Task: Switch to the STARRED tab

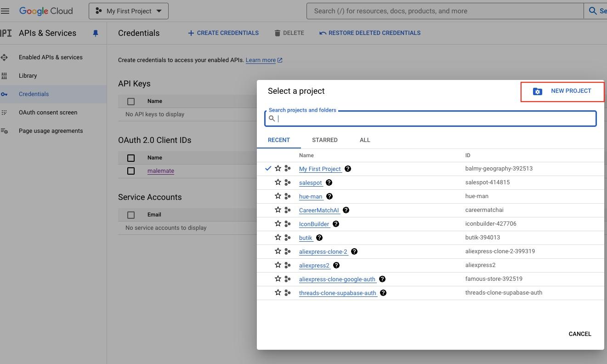Action: pyautogui.click(x=325, y=140)
